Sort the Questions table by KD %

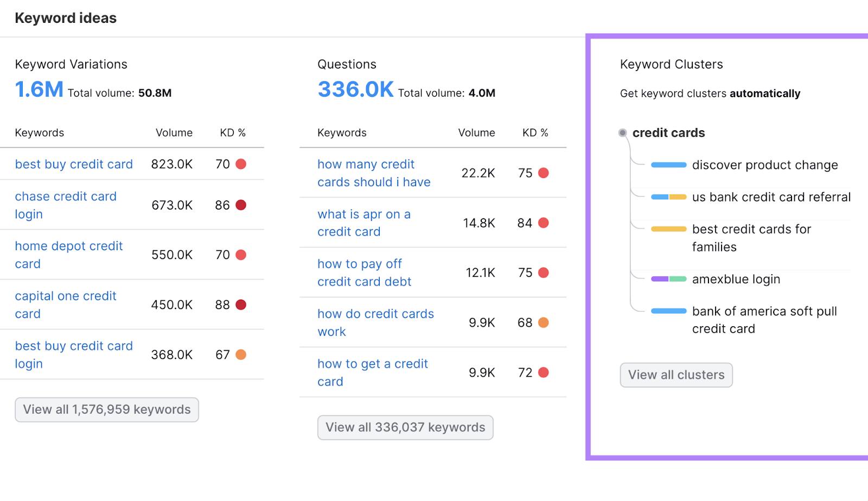click(x=535, y=132)
